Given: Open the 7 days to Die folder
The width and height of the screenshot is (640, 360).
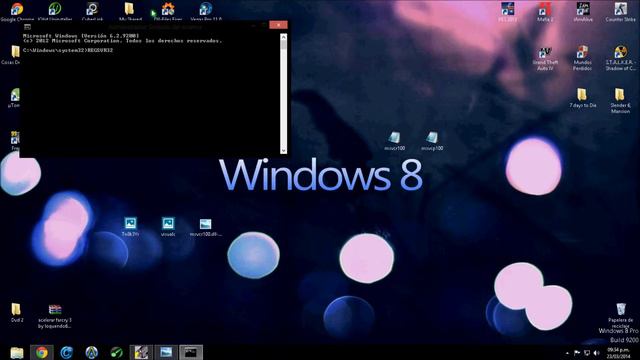Looking at the screenshot, I should [582, 98].
